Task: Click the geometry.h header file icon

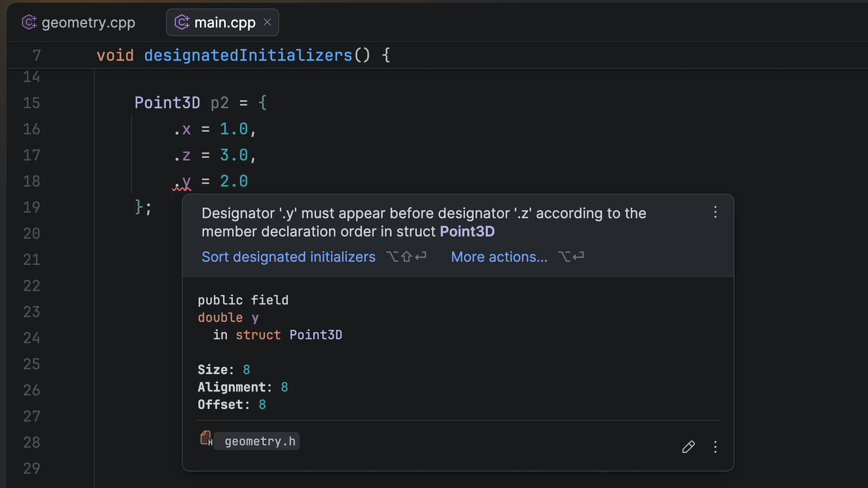Action: pos(206,438)
